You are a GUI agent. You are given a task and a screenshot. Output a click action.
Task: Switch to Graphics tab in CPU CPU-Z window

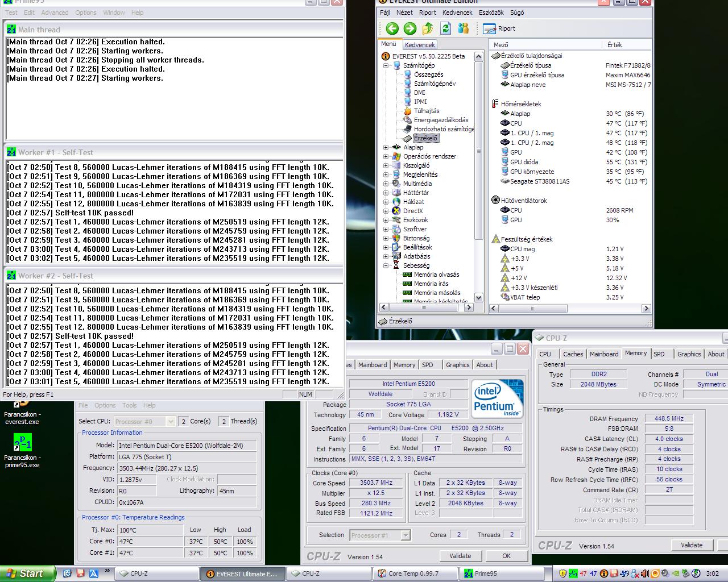tap(457, 365)
